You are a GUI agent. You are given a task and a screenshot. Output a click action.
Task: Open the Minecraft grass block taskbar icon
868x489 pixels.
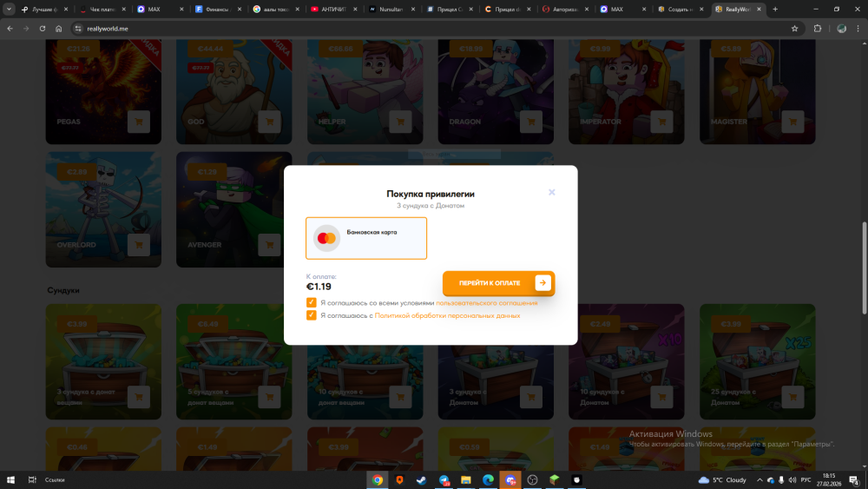coord(555,480)
